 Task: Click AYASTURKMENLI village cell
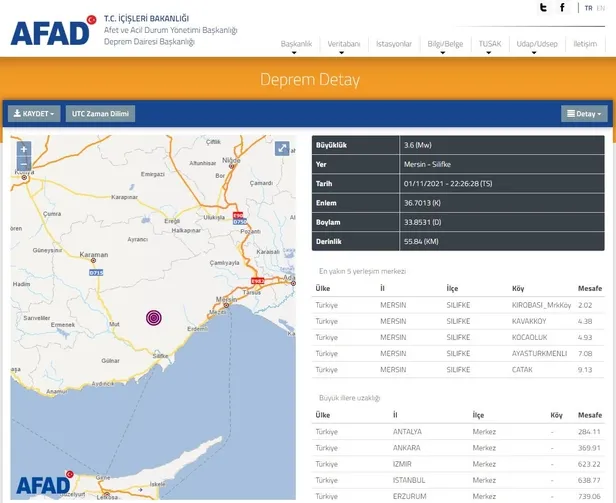(539, 353)
